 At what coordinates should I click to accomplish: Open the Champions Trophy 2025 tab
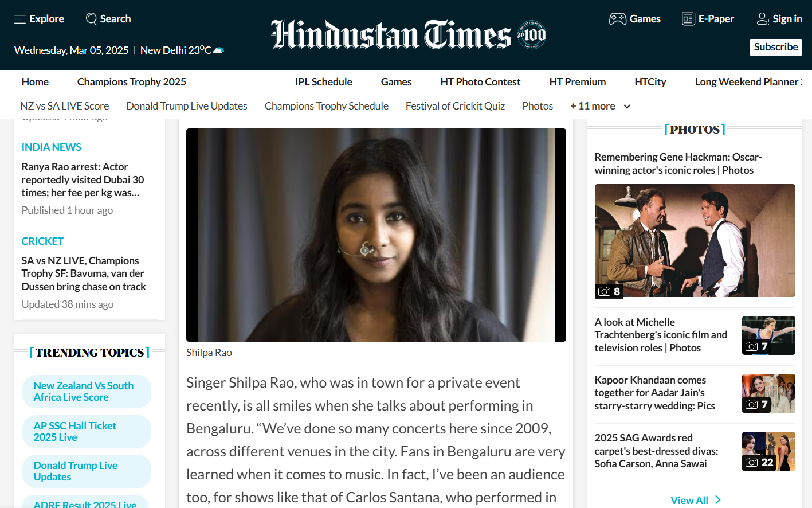point(131,82)
